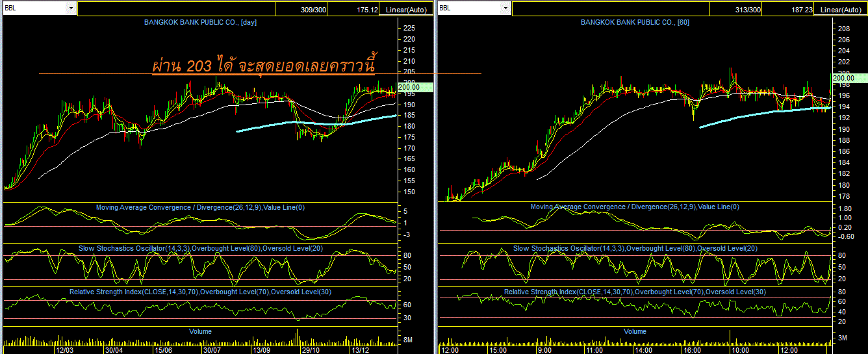The width and height of the screenshot is (868, 354).
Task: Click the 12/03 date on the time axis
Action: 64,350
